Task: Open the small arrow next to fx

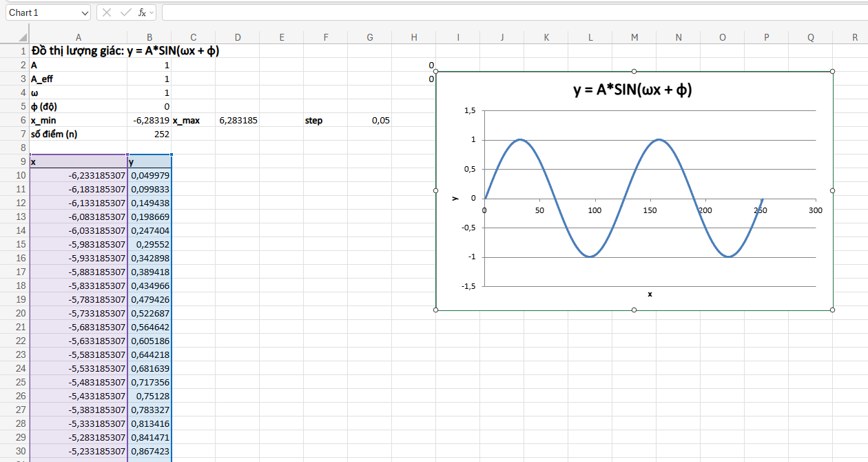Action: (153, 12)
